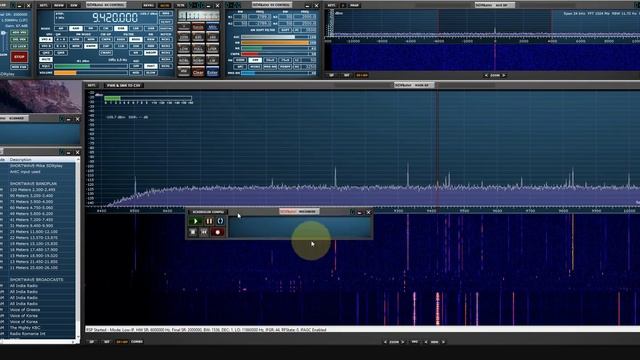Click the frequency readout 9.420.000

tap(115, 18)
